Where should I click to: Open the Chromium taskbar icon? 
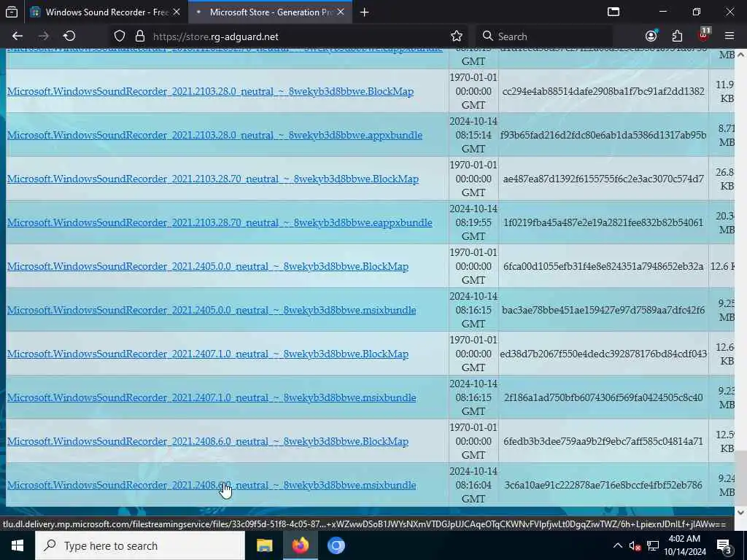[336, 545]
